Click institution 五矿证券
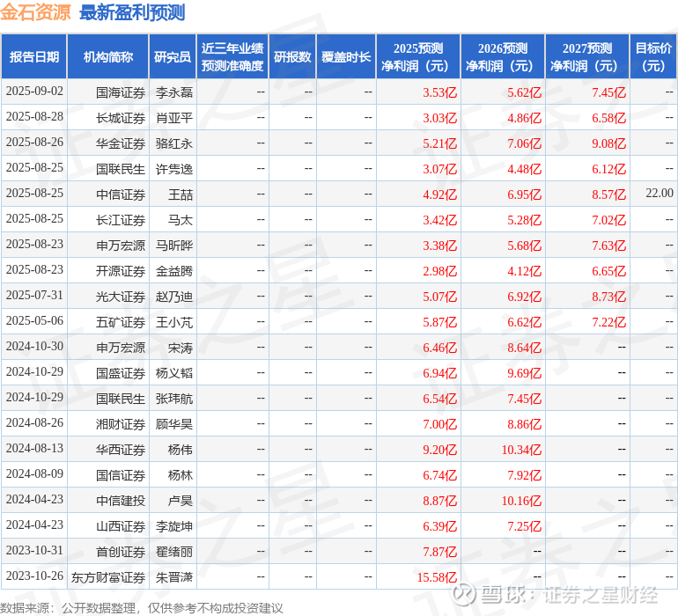 [121, 322]
